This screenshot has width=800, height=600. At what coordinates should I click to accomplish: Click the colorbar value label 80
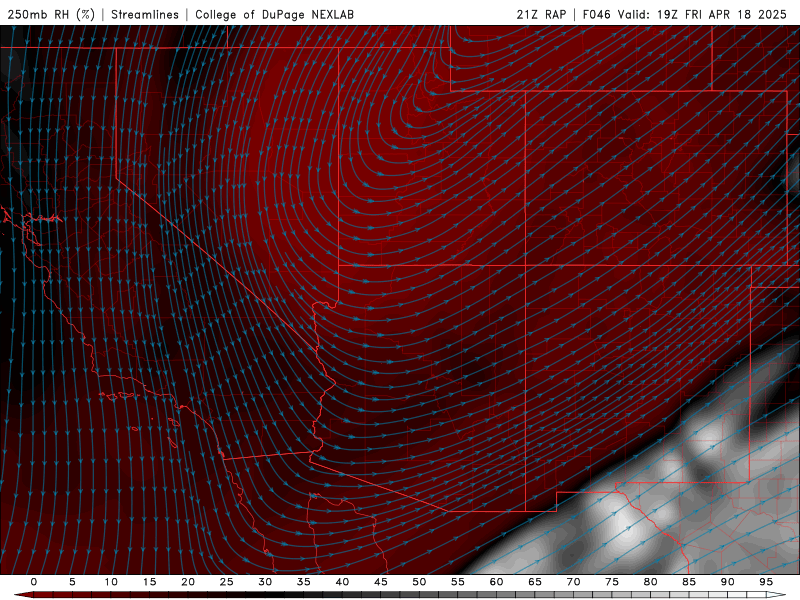pyautogui.click(x=650, y=582)
